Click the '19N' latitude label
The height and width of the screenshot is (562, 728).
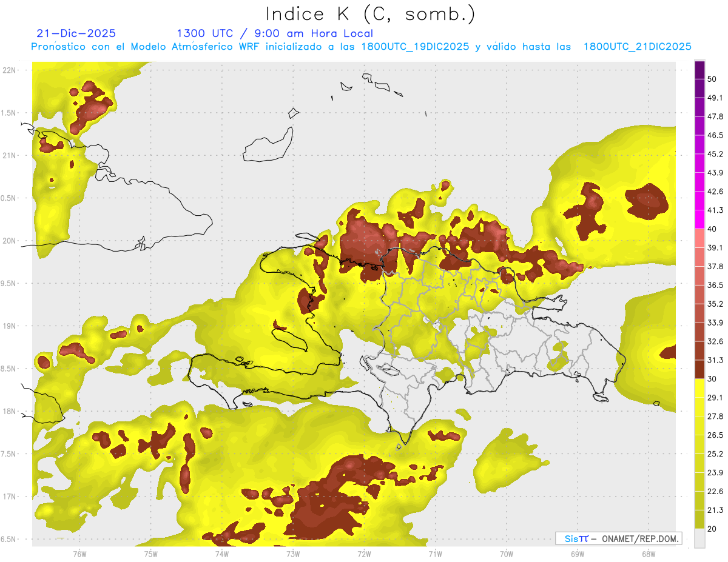[x=10, y=326]
